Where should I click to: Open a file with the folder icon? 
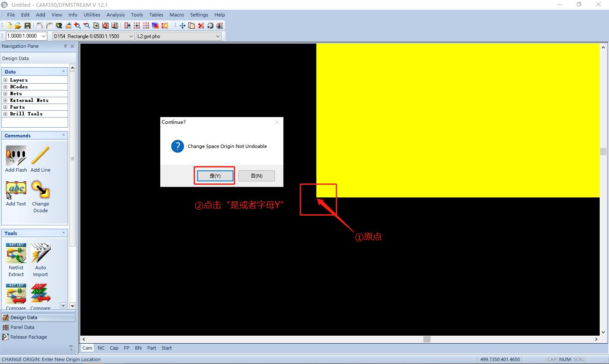[x=18, y=26]
